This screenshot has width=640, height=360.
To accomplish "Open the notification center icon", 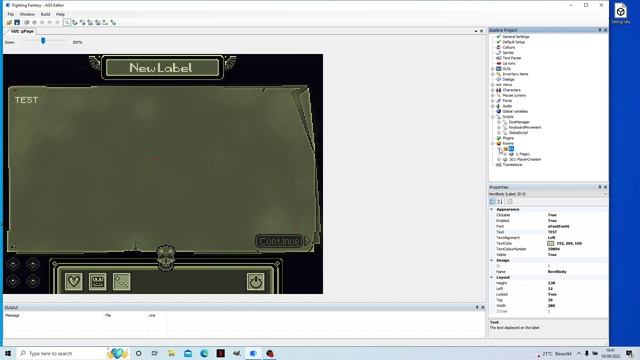I will coord(629,353).
